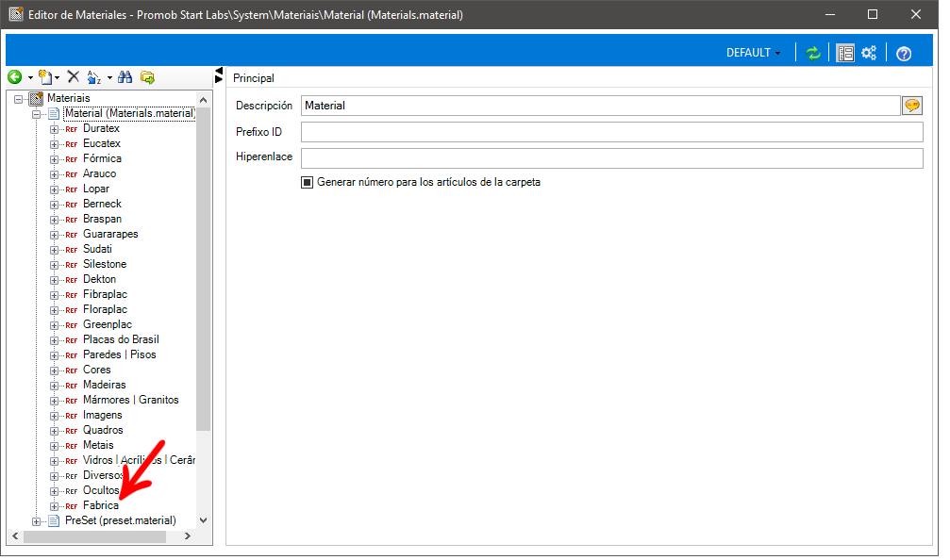
Task: Expand the Fórmica node
Action: click(x=54, y=159)
